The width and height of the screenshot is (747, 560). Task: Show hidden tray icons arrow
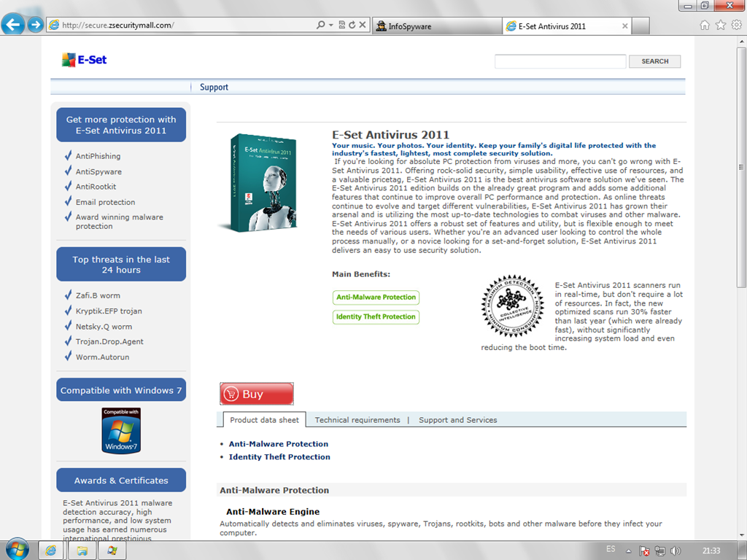click(x=628, y=551)
